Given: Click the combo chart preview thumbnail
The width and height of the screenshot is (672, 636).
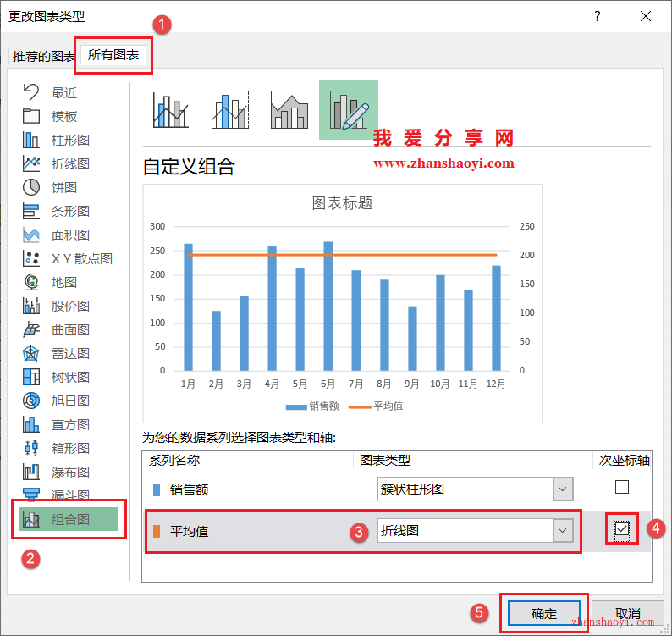Looking at the screenshot, I should (x=343, y=304).
